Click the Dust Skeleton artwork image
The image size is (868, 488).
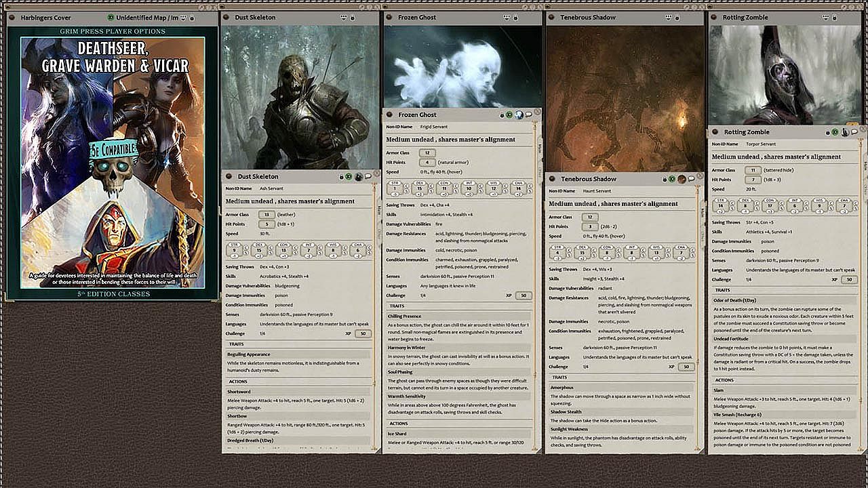coord(299,97)
